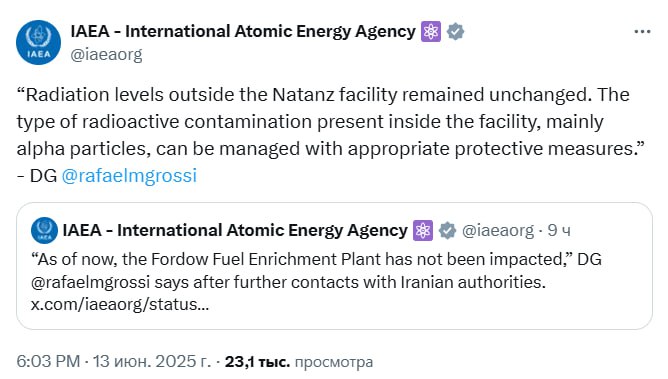Image resolution: width=668 pixels, height=379 pixels.
Task: Open the IAEA profile avatar
Action: (38, 43)
